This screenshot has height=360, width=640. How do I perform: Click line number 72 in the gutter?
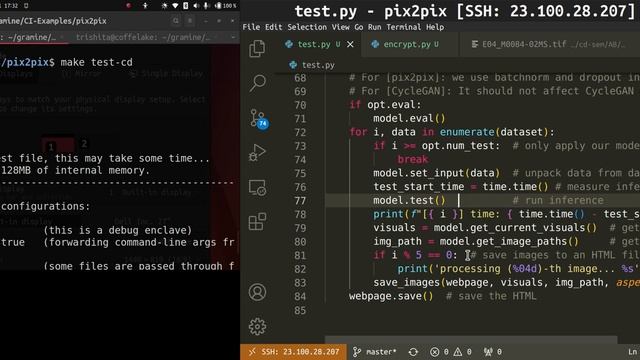tap(300, 133)
